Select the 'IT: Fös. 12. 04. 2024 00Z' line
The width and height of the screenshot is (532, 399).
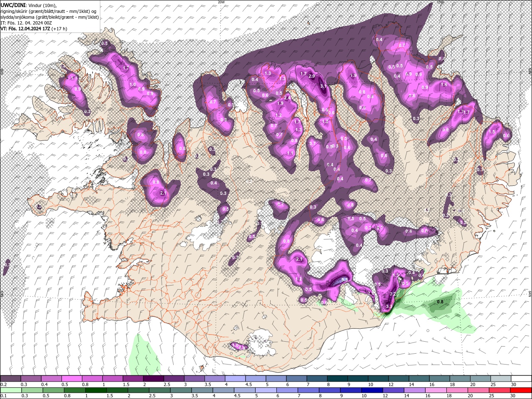tap(26, 22)
